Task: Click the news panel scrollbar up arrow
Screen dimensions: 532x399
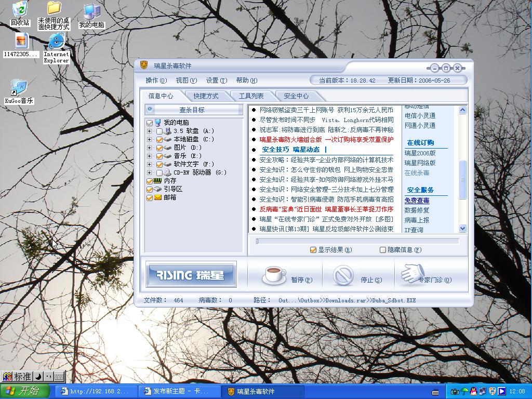Action: tap(462, 110)
